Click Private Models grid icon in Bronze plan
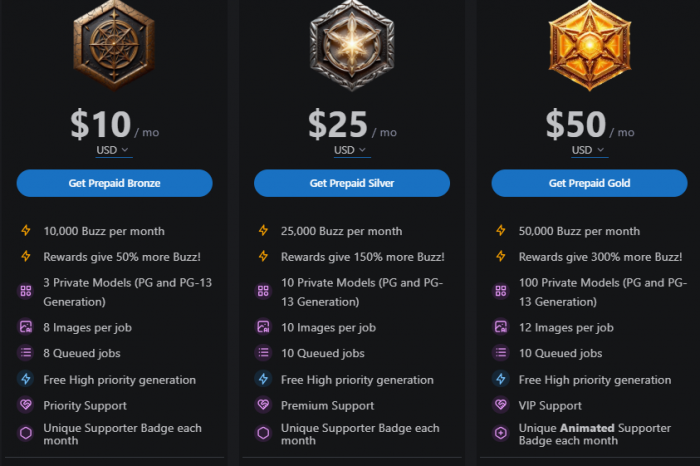Viewport: 700px width, 466px height. pos(26,291)
